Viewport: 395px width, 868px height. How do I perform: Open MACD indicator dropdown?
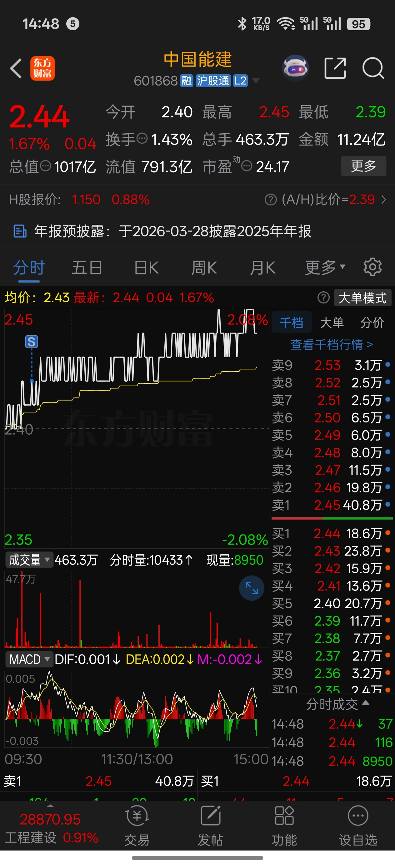click(x=29, y=659)
